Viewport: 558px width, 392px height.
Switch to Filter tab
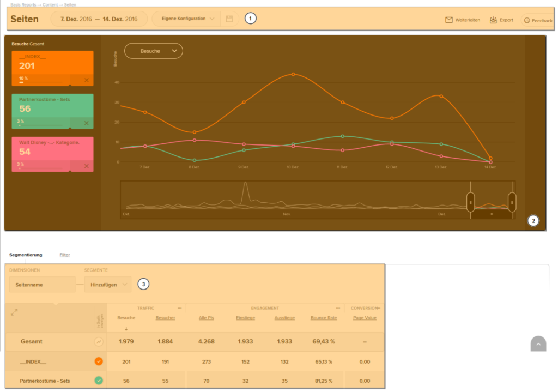pyautogui.click(x=65, y=255)
